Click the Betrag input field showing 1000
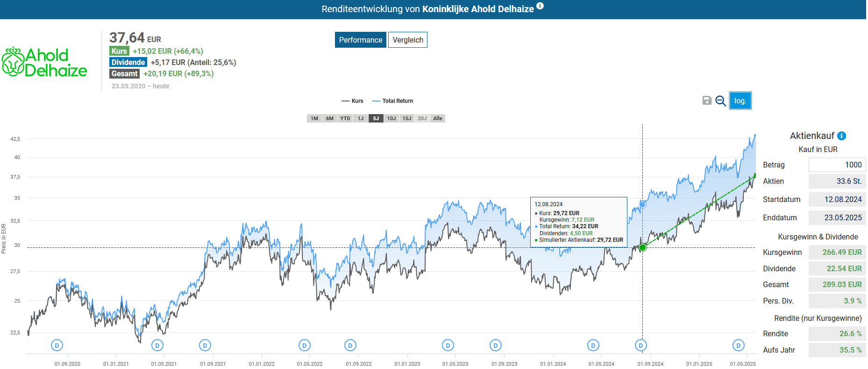This screenshot has height=369, width=868. click(837, 165)
